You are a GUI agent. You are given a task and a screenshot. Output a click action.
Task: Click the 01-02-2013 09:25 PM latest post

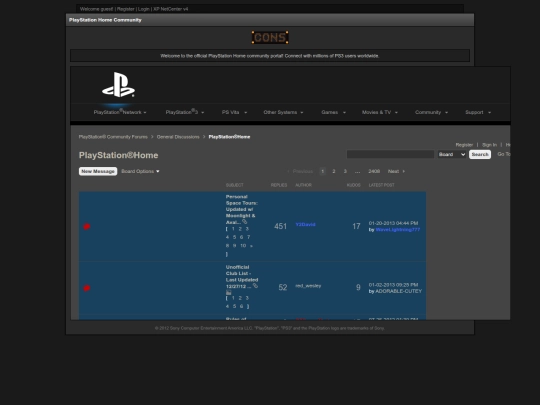click(393, 285)
